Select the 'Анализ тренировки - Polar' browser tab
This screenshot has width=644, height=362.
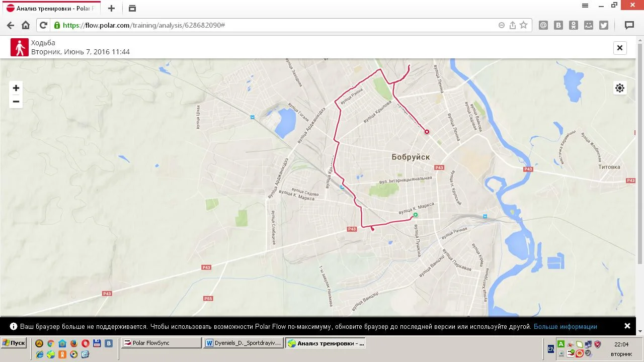[51, 9]
